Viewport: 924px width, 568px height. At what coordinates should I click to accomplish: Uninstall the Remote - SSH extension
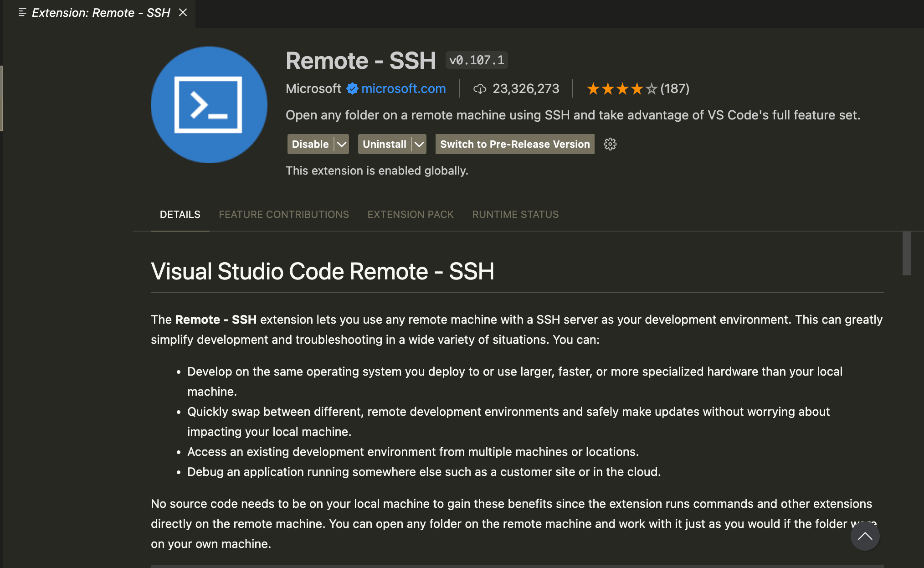385,144
